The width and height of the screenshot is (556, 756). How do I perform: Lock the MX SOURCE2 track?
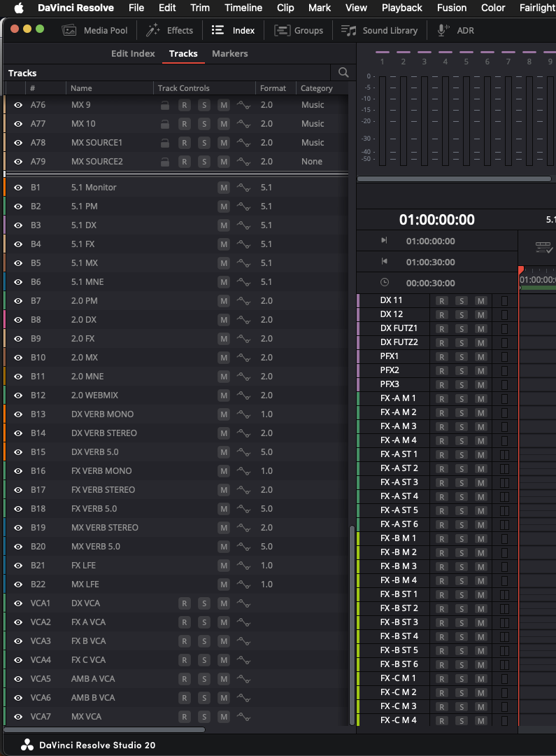pyautogui.click(x=165, y=162)
